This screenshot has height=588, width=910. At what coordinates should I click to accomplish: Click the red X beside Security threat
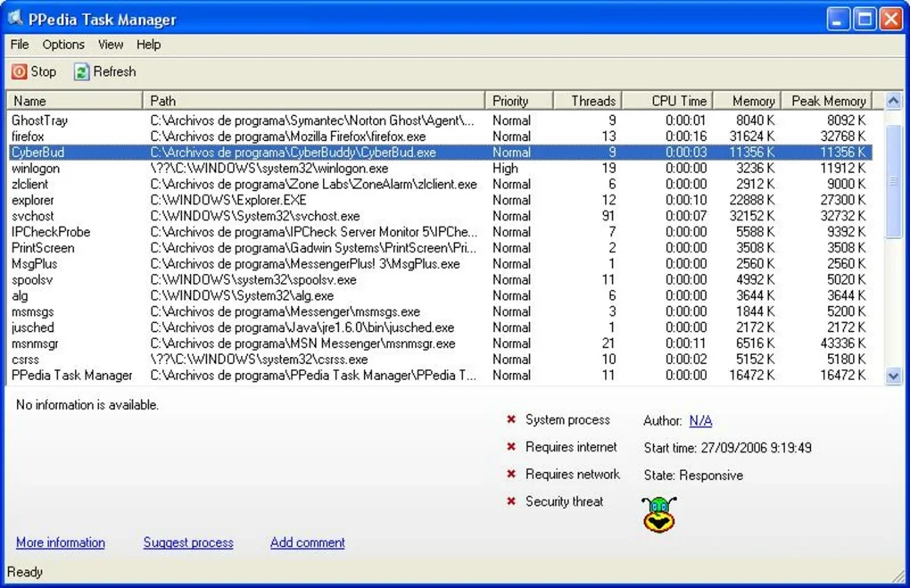tap(511, 501)
